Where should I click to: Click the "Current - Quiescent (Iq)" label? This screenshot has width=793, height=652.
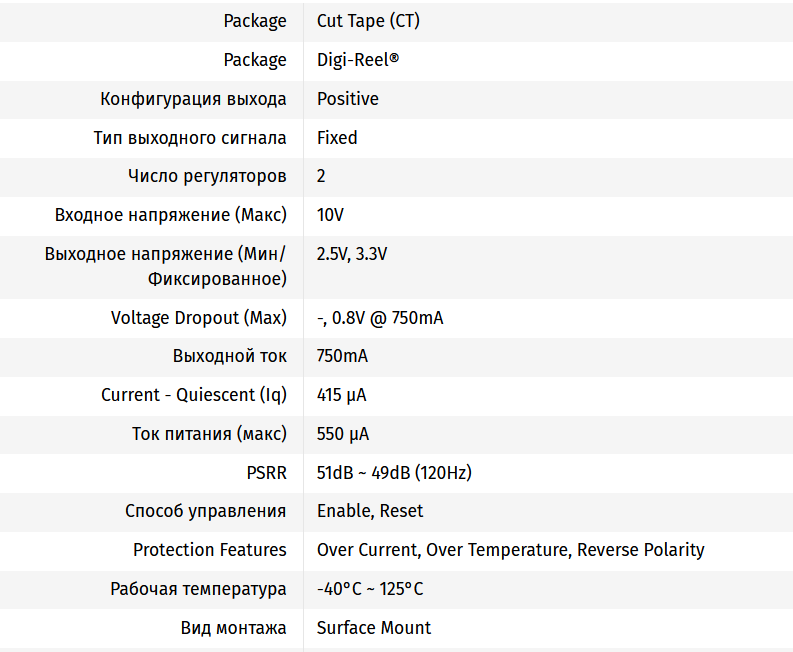(194, 395)
